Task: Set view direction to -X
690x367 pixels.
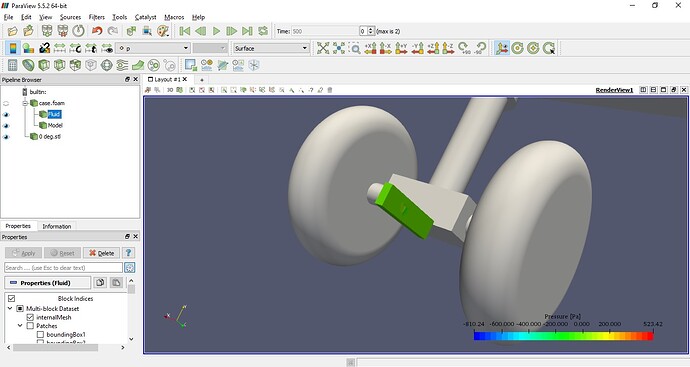Action: 385,48
